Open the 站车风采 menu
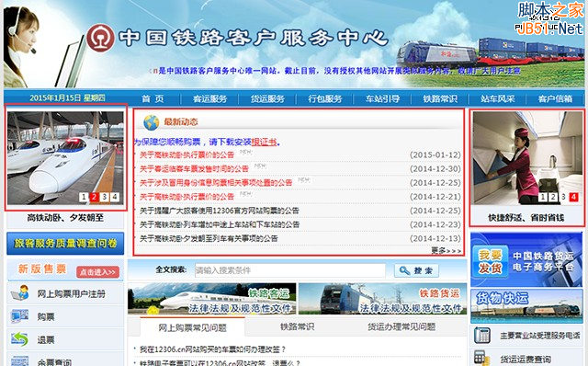 (x=498, y=98)
